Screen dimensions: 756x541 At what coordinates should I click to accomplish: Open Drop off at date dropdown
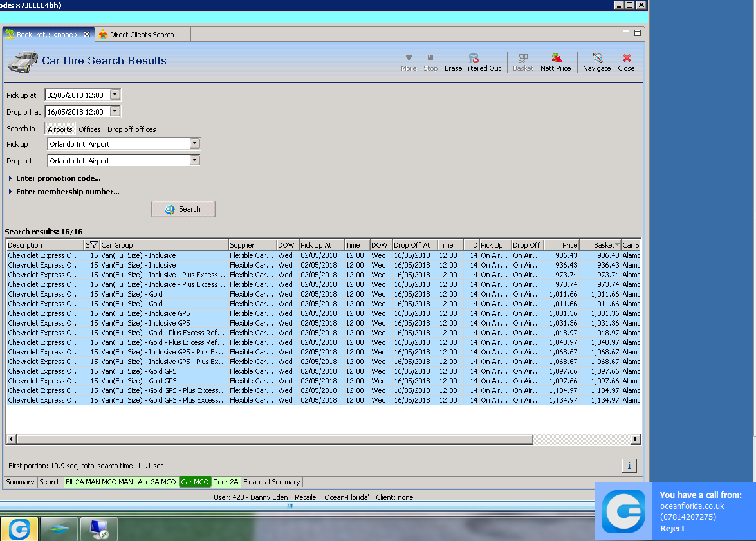pyautogui.click(x=115, y=111)
